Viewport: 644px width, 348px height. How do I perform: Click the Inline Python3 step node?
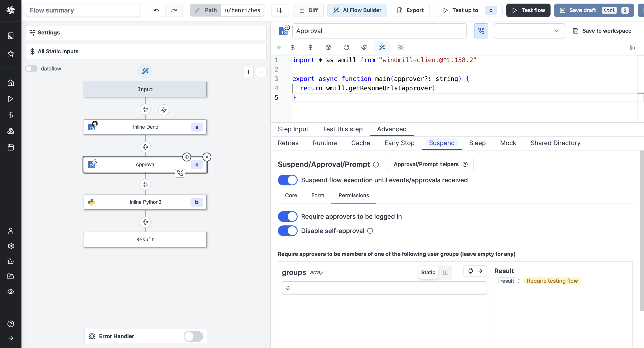pos(145,202)
